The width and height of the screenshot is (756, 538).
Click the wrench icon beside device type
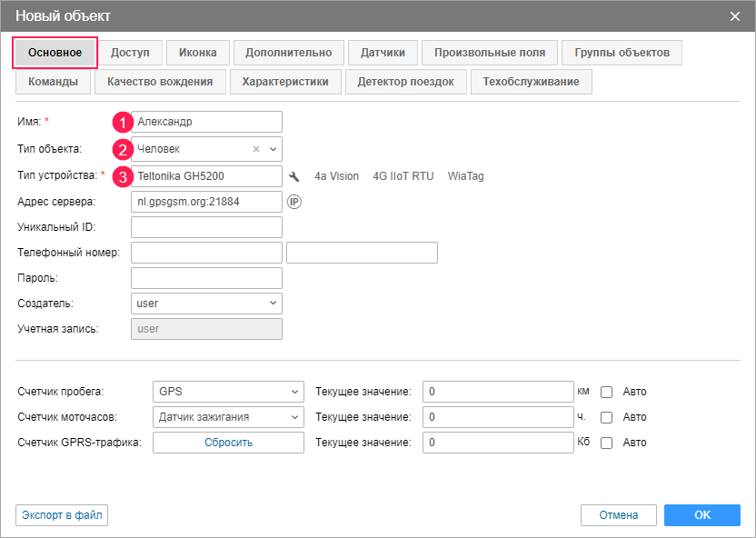tap(293, 176)
